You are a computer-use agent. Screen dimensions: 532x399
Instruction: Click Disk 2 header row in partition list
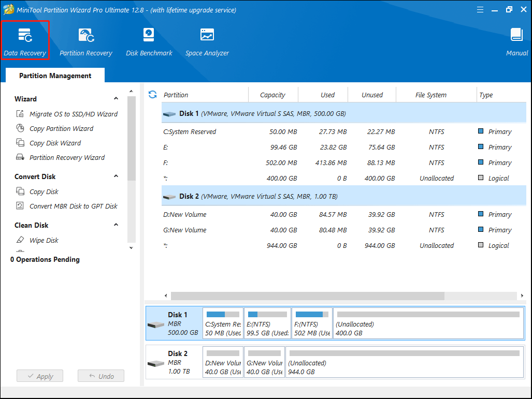343,196
